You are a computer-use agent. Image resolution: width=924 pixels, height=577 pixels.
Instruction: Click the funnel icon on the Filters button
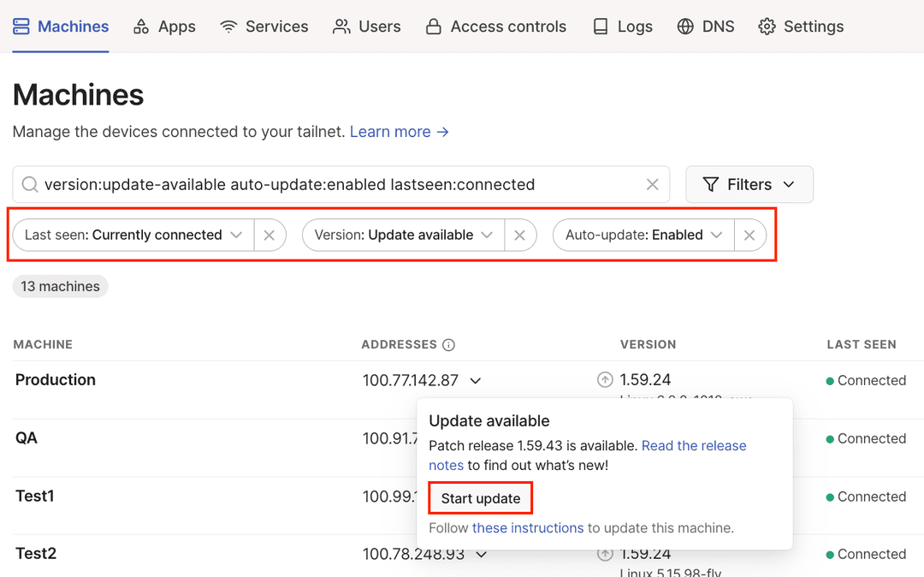pos(711,184)
